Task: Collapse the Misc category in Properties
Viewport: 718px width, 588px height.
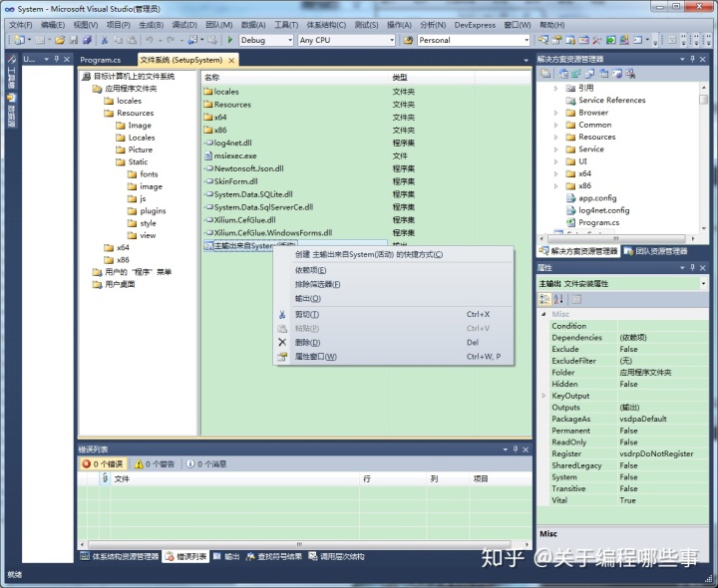Action: point(544,314)
